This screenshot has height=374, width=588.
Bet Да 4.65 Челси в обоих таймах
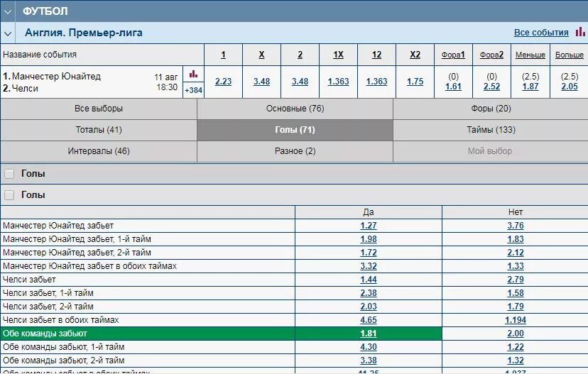tap(369, 320)
